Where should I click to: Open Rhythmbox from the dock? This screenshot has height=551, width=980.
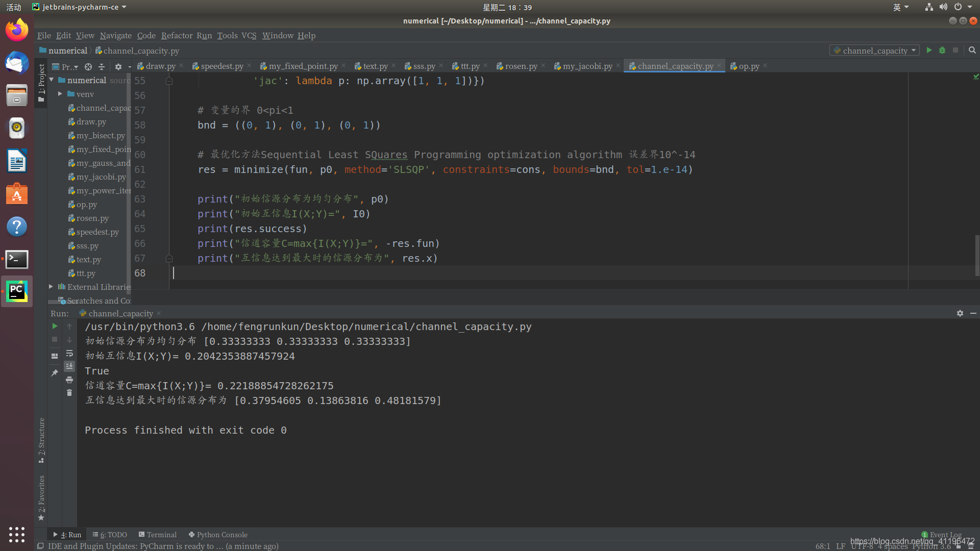point(17,129)
